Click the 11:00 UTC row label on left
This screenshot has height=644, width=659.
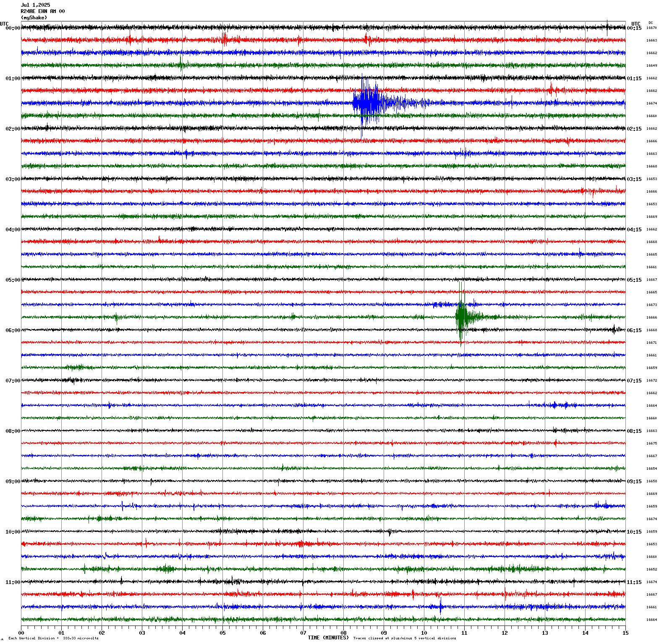point(13,582)
